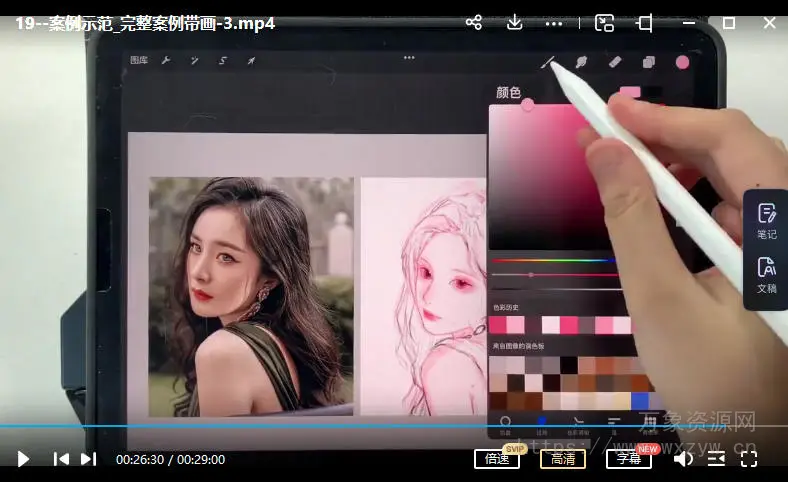Open the 字幕 subtitle options
788x482 pixels.
[x=628, y=459]
